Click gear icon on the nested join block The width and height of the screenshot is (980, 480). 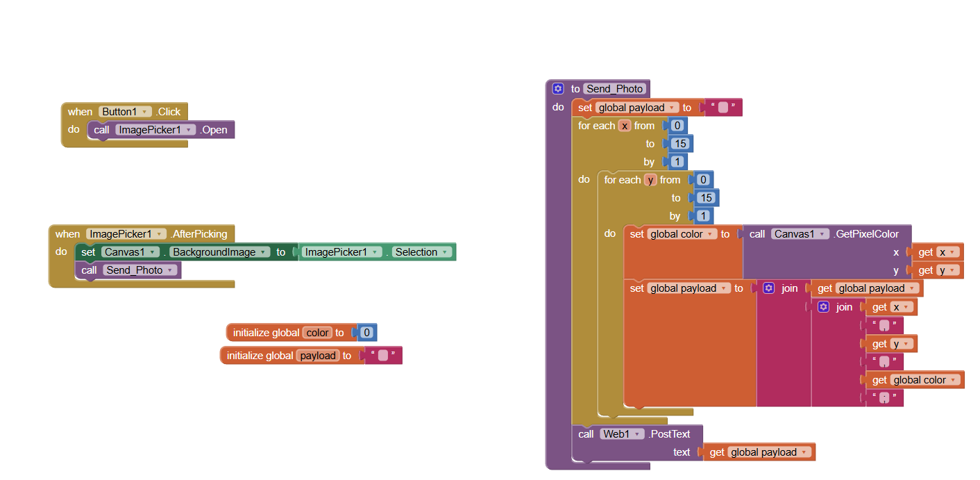(823, 307)
